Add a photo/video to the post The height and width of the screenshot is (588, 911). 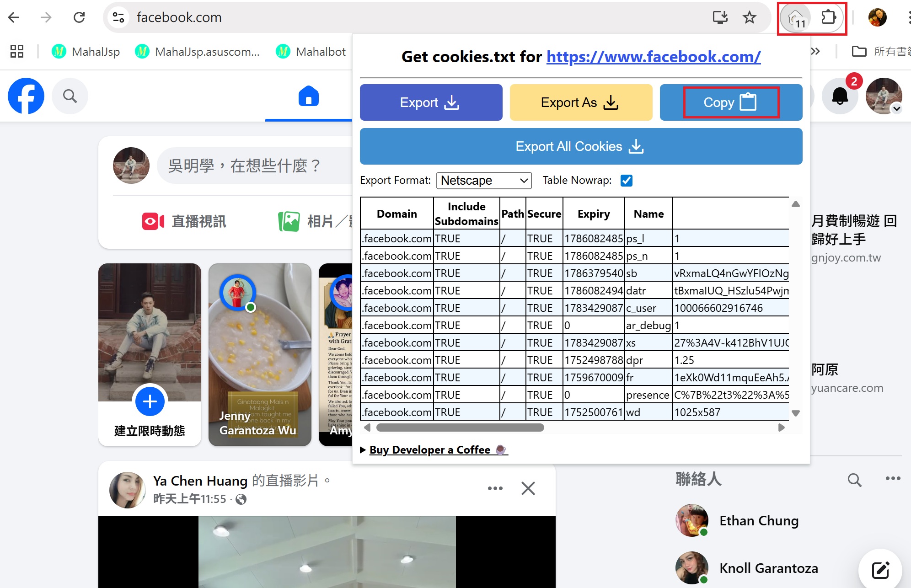[316, 222]
